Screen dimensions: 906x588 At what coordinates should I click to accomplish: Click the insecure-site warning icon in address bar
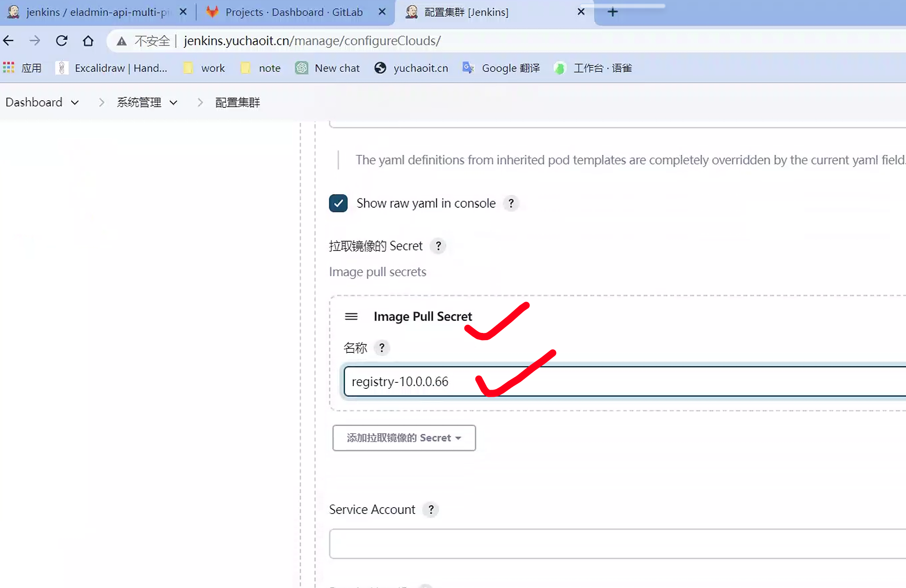point(122,41)
